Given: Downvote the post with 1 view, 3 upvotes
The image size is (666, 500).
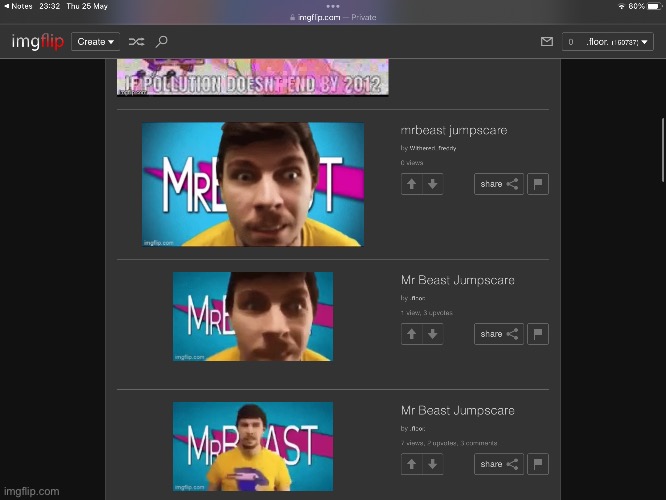Looking at the screenshot, I should (x=433, y=334).
